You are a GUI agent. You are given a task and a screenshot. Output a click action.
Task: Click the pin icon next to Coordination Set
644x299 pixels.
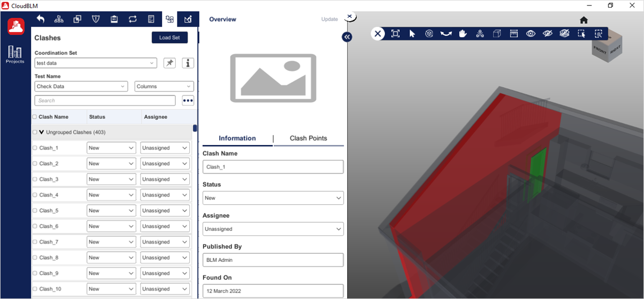[170, 63]
